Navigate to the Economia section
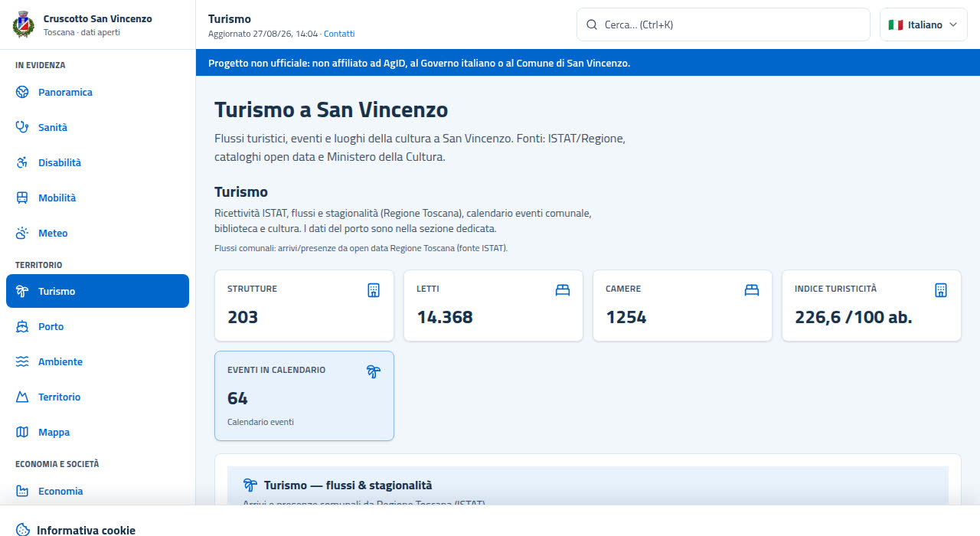The width and height of the screenshot is (980, 536). tap(97, 491)
